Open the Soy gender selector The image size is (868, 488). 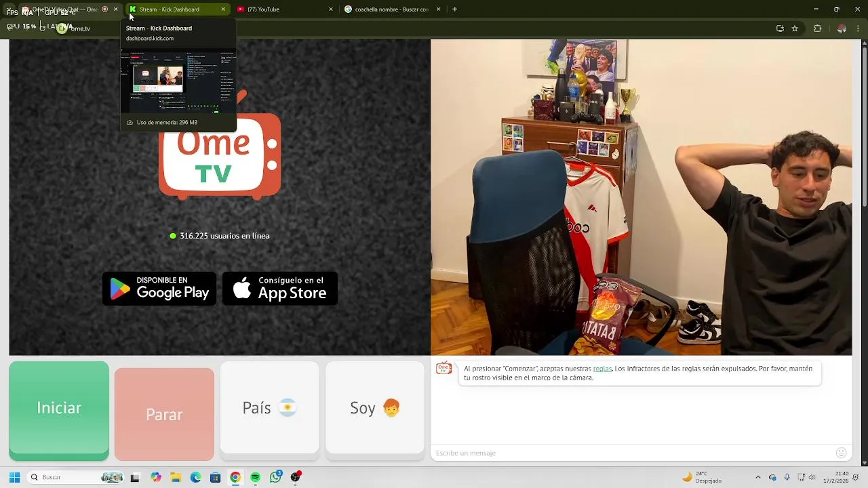(375, 408)
